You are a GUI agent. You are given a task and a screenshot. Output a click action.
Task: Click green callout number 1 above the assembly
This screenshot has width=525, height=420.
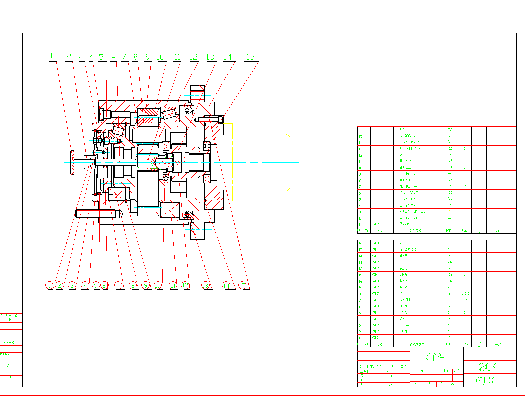[x=51, y=56]
